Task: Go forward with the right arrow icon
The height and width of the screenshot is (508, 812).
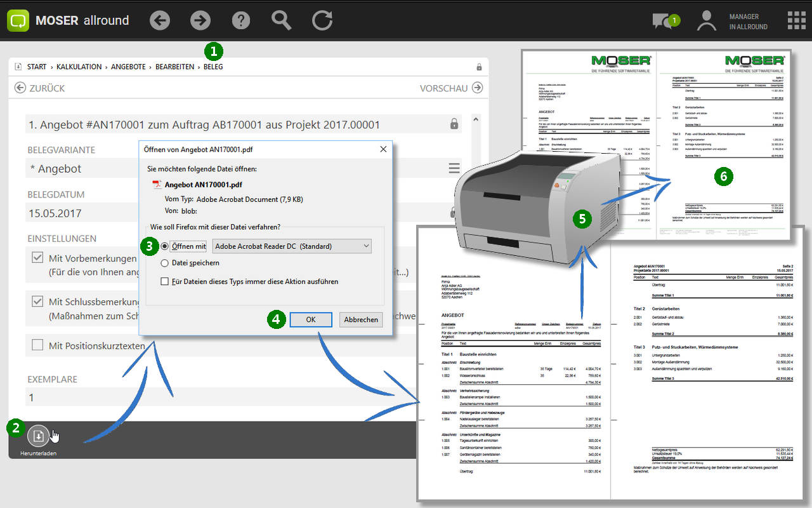Action: point(200,20)
